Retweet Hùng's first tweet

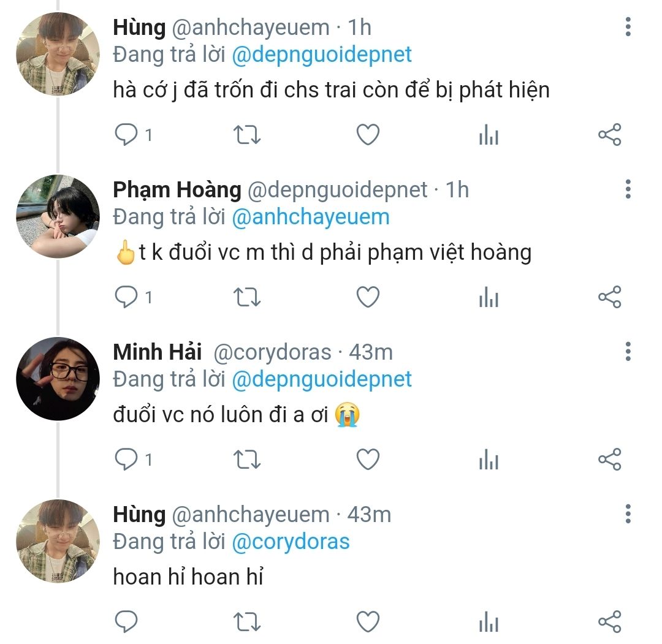click(x=248, y=135)
